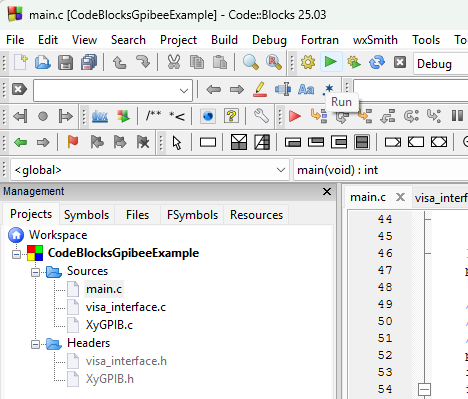This screenshot has width=468, height=399.
Task: Build the project gear icon
Action: [308, 62]
